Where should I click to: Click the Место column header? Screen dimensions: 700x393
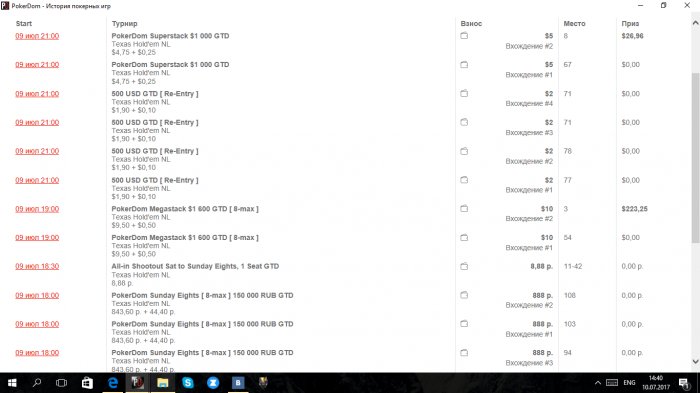574,24
